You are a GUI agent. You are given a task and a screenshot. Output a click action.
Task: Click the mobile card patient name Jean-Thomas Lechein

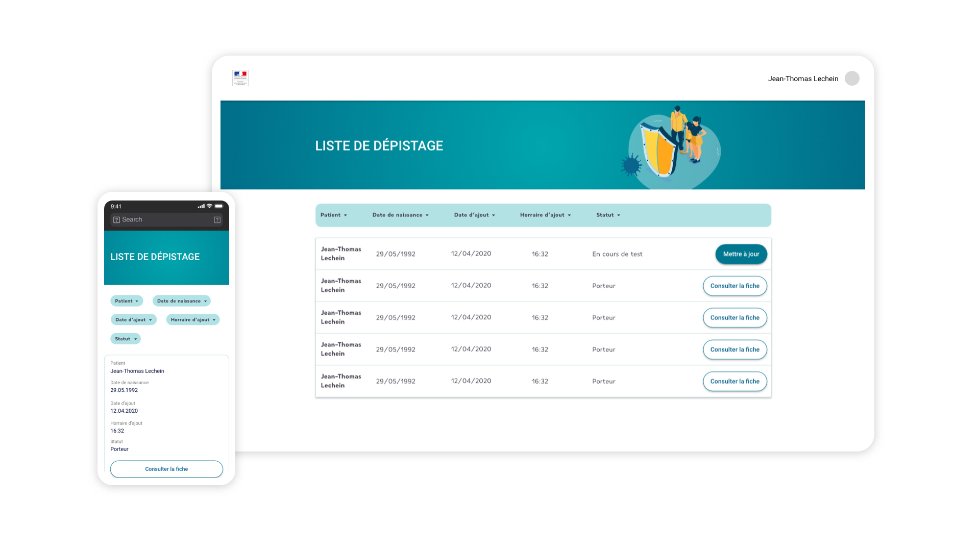tap(137, 371)
